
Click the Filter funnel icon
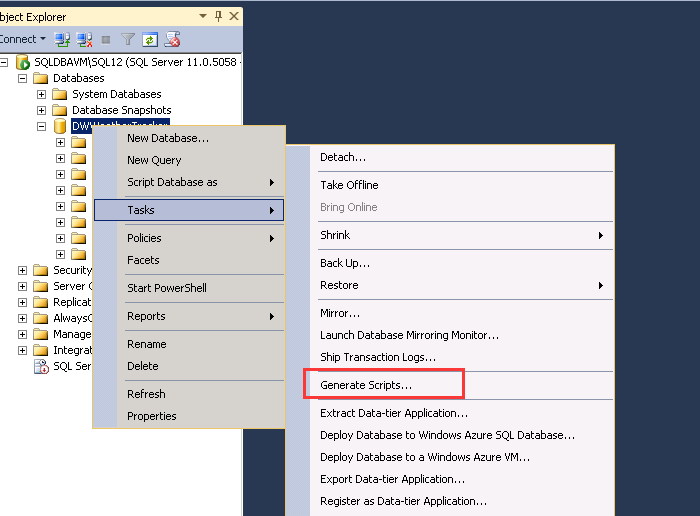(x=128, y=40)
